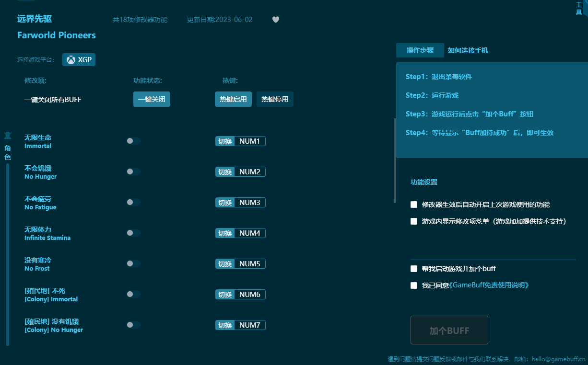Switch to 操作步骤 tab

[420, 50]
